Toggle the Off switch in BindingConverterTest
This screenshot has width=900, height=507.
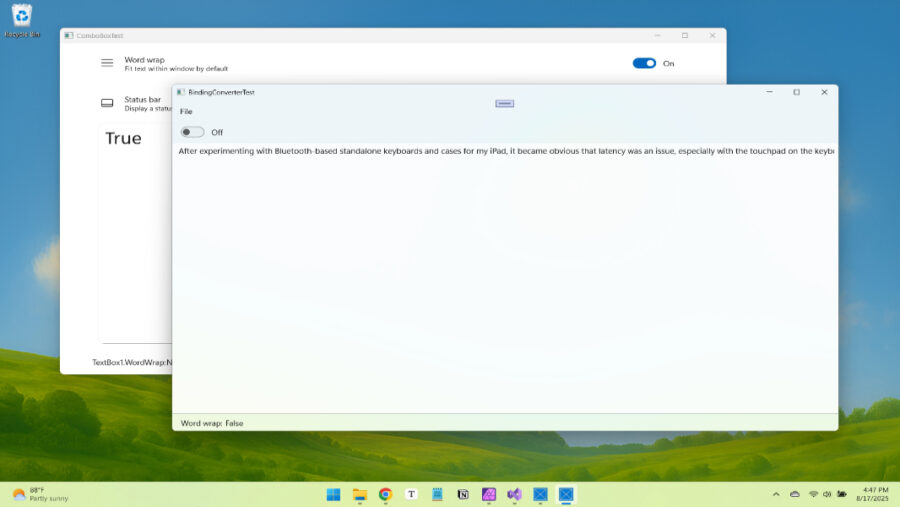pos(192,132)
